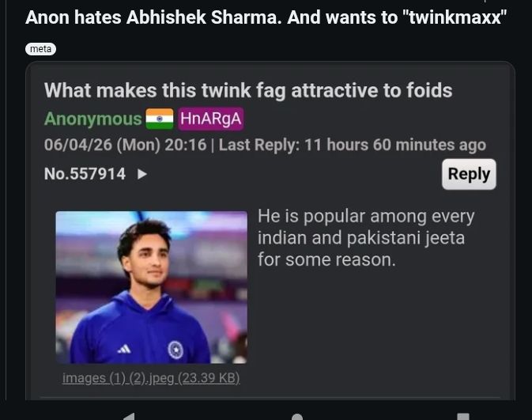Open the thread subject heading
Screen dimensions: 532x420
pyautogui.click(x=248, y=90)
